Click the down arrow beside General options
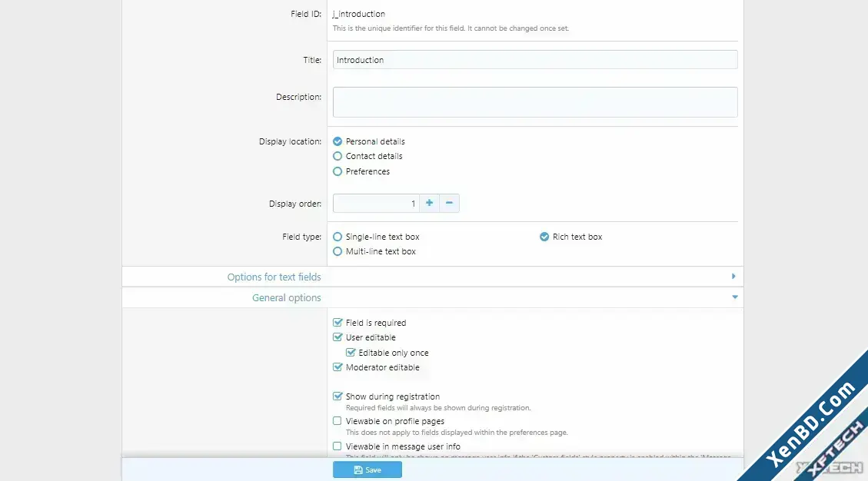The width and height of the screenshot is (868, 481). [x=734, y=297]
